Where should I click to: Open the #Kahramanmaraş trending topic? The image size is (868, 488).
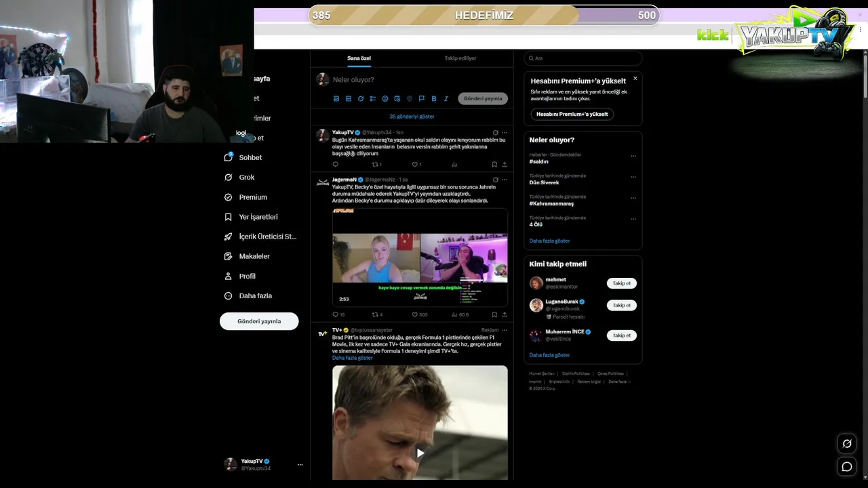pos(551,203)
